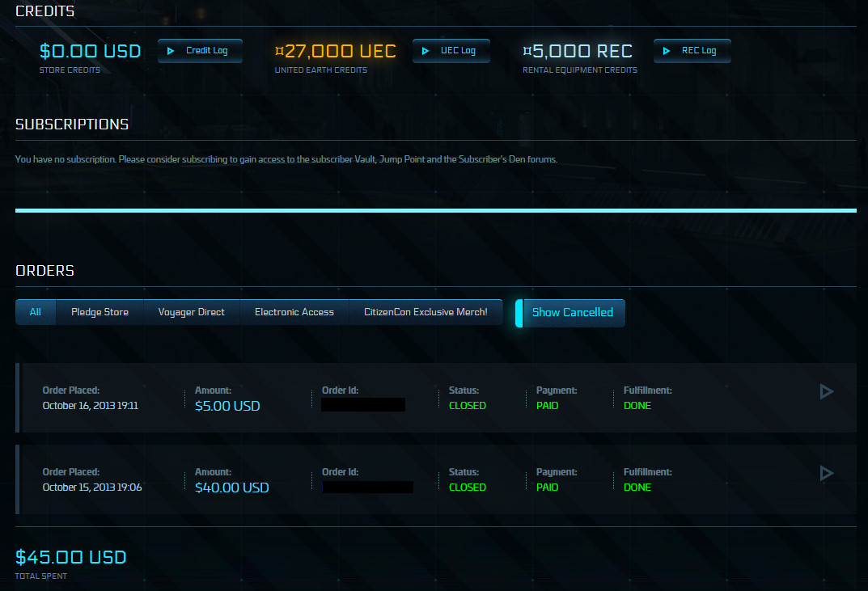The image size is (868, 591).
Task: Click PAID payment of the $40.00 order
Action: coord(548,488)
